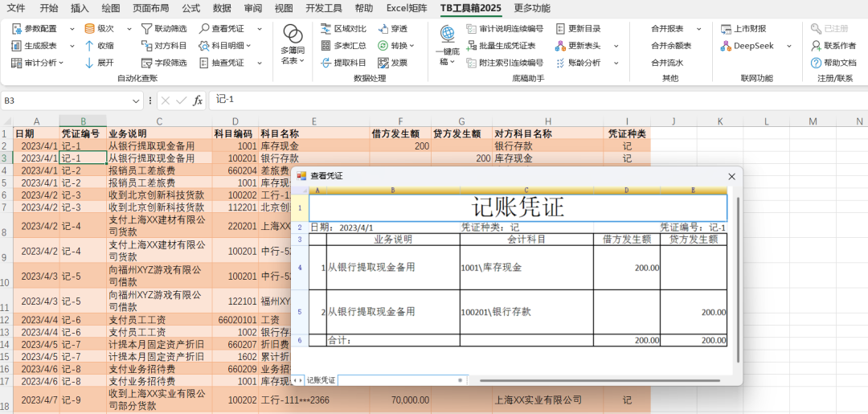868x414 pixels.
Task: Expand the DeepSeek dropdown arrow
Action: click(789, 46)
